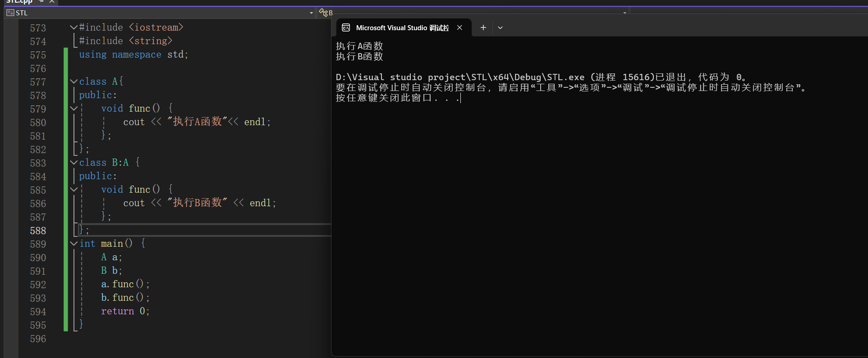The width and height of the screenshot is (868, 358).
Task: Open the STL project scope dropdown
Action: (x=311, y=13)
